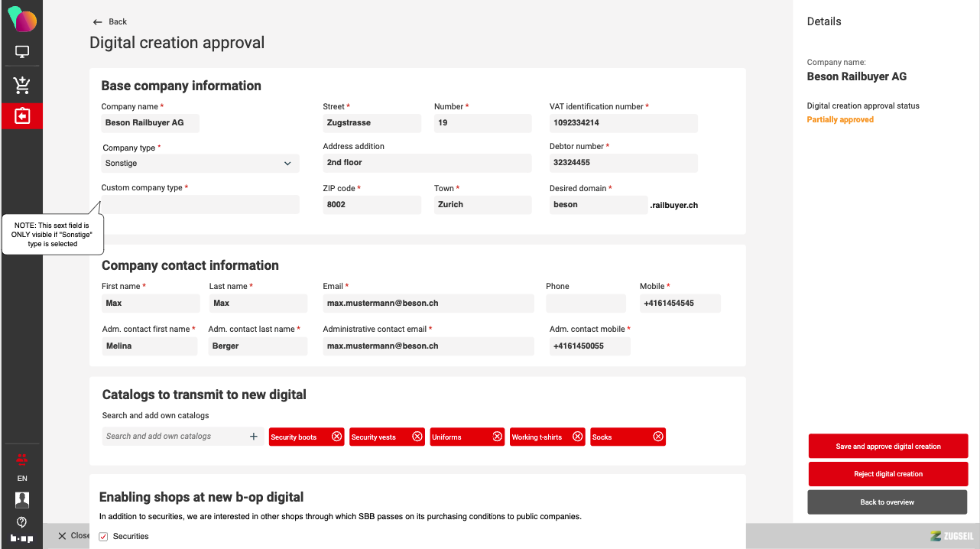Viewport: 980px width, 549px height.
Task: Go back using the Back link
Action: [x=110, y=21]
